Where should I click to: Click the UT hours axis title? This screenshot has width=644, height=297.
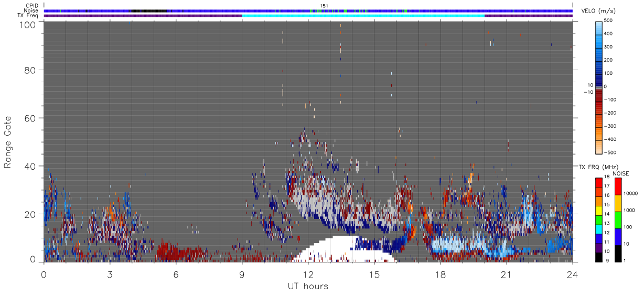[307, 286]
